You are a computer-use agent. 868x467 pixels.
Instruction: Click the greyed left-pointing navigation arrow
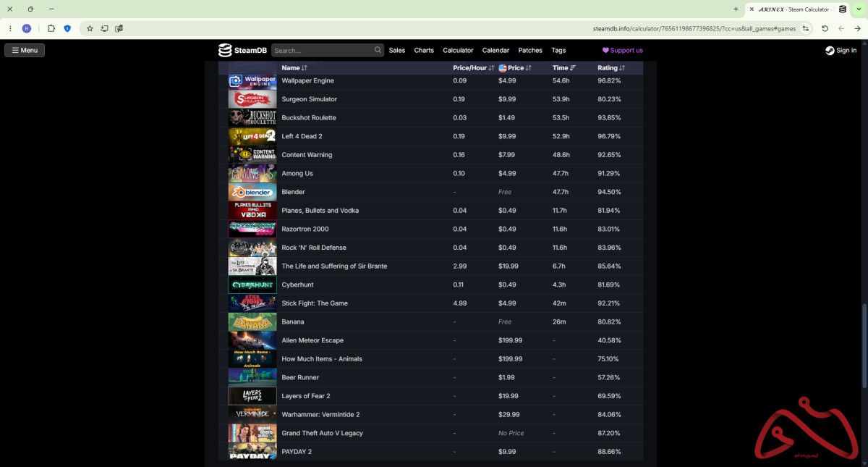pos(841,28)
